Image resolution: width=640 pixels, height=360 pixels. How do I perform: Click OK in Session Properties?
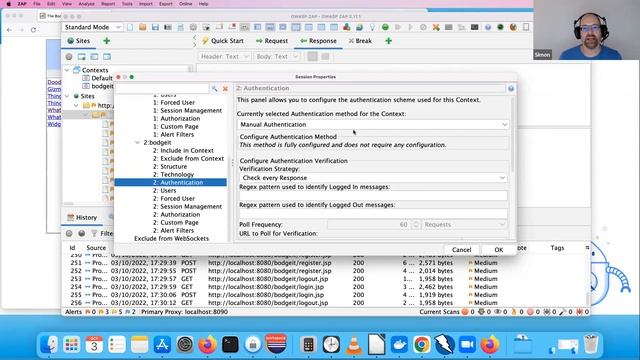[498, 250]
